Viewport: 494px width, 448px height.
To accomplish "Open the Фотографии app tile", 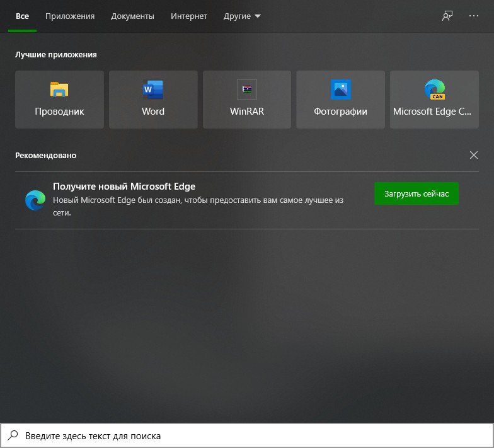I will (x=340, y=100).
